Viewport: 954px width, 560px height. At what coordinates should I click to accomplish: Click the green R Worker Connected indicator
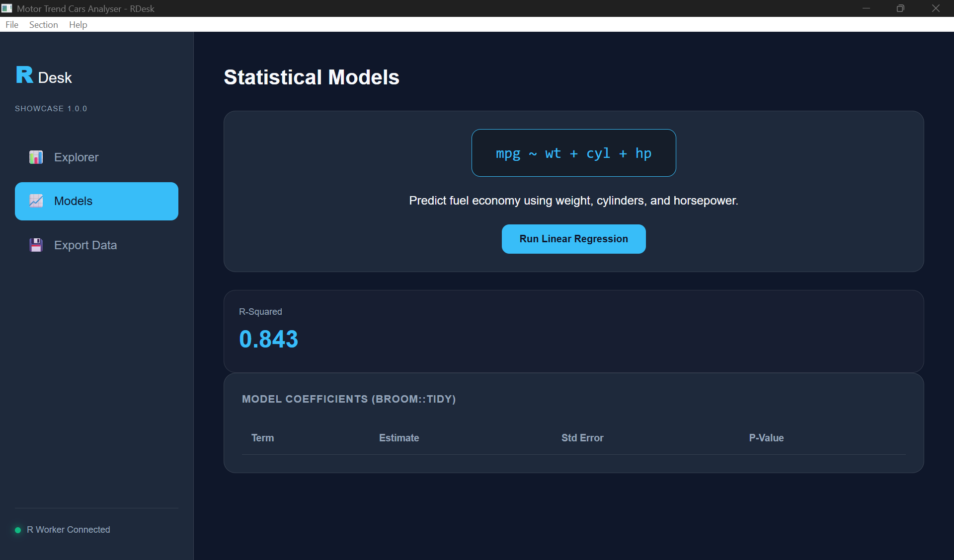tap(17, 530)
